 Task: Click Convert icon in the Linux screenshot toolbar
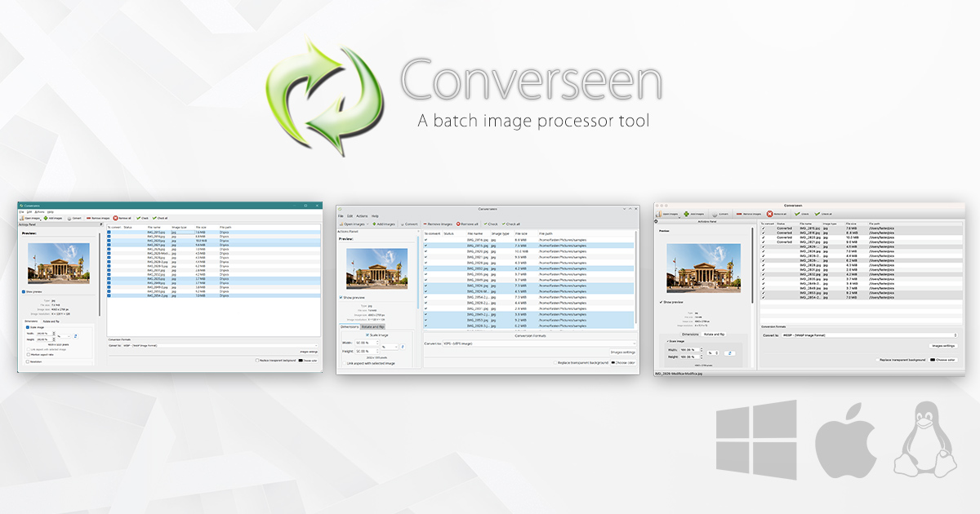click(403, 224)
